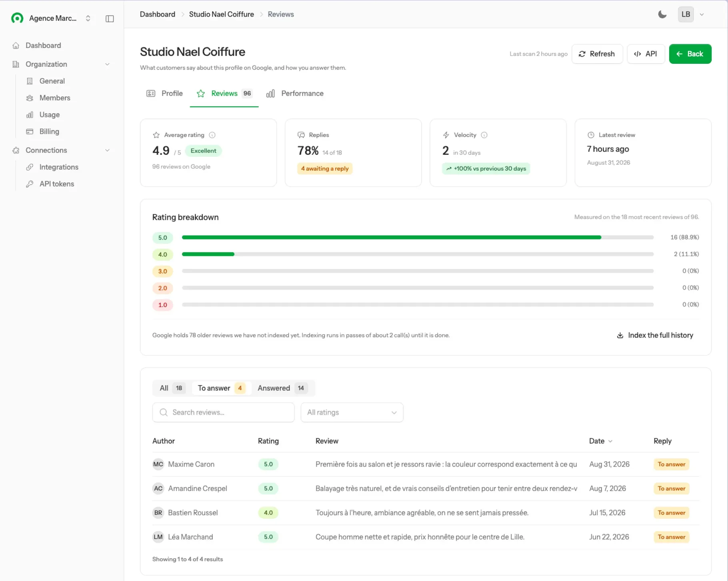
Task: Open the Agence Marc organization switcher
Action: click(52, 18)
